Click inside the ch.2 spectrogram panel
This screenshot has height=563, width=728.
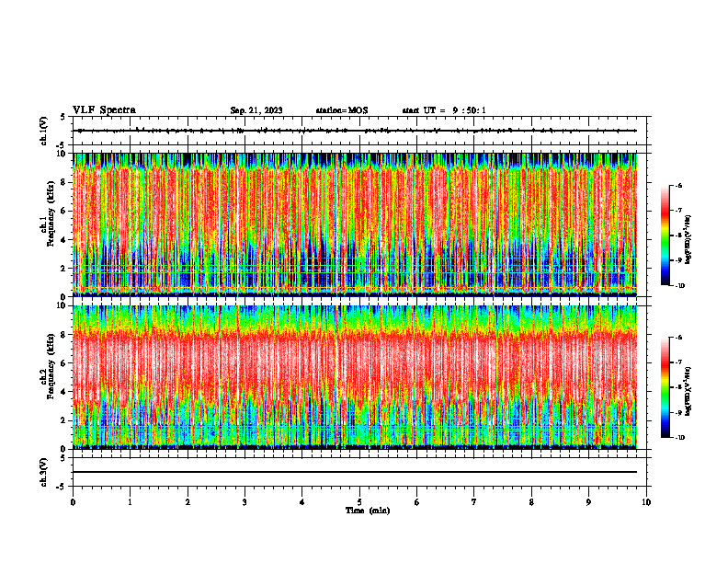(x=354, y=377)
